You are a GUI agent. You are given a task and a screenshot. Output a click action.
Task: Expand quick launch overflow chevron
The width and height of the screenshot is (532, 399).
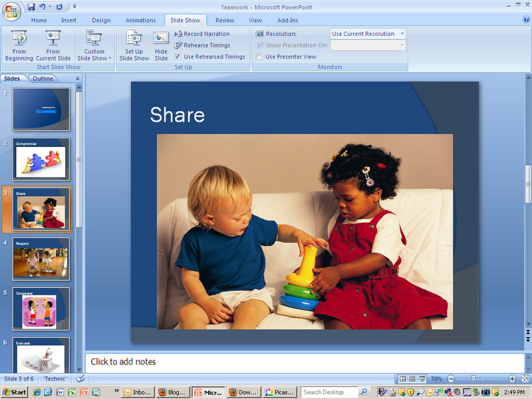coord(116,390)
